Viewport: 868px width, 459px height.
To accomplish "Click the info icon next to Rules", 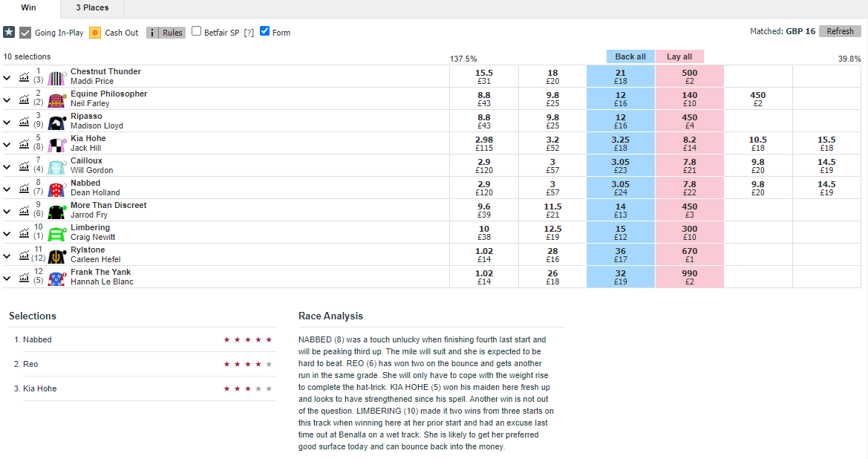I will point(152,33).
